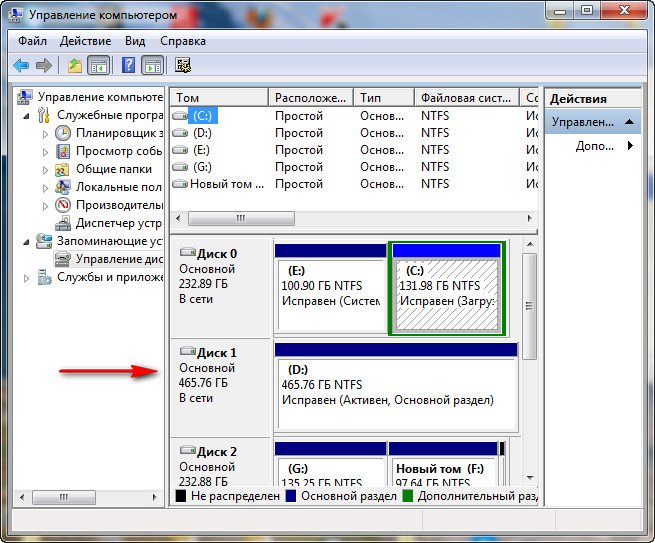Click the Диск 2 disk icon
This screenshot has height=543, width=655.
coord(188,450)
